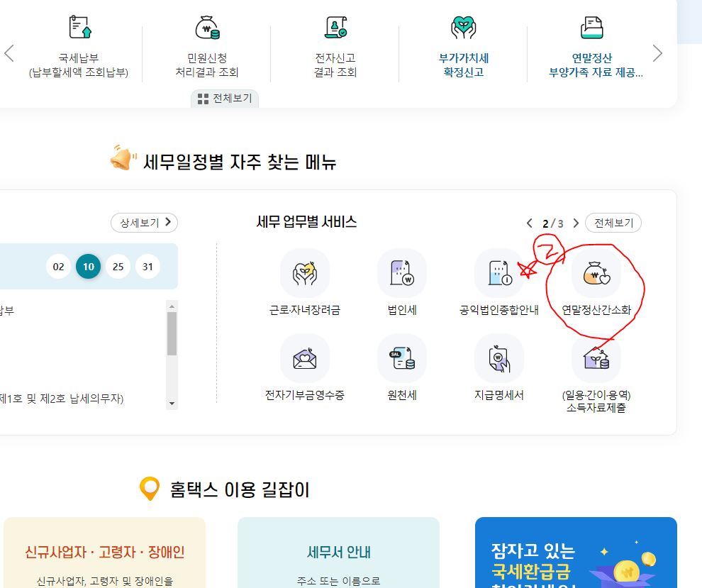The image size is (702, 588).
Task: Select schedule date 10
Action: pos(88,267)
